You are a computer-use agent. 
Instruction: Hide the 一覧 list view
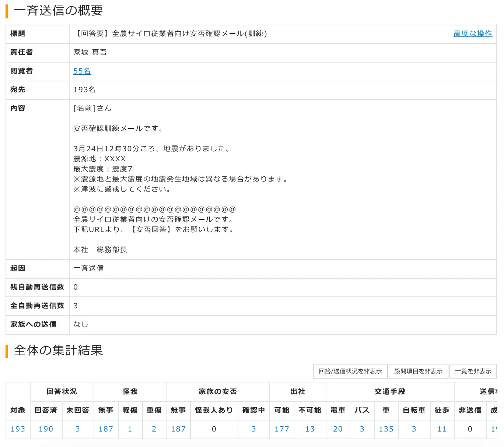tap(473, 371)
